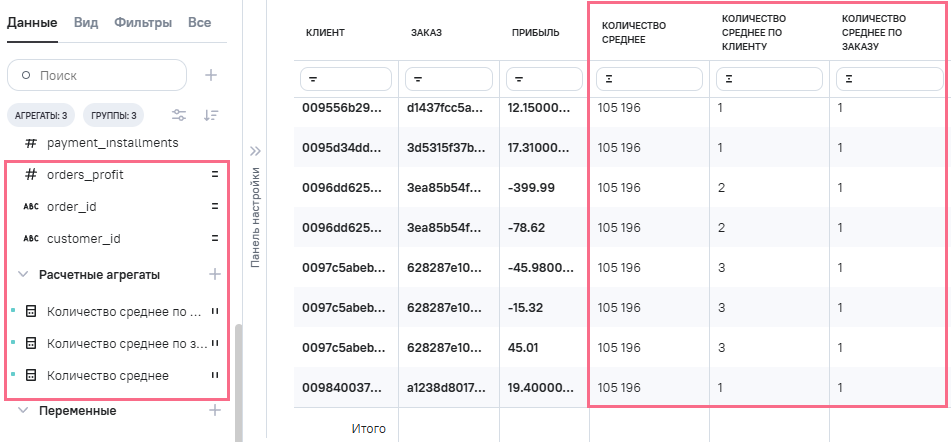This screenshot has width=951, height=442.
Task: Click into the Поиск search field
Action: [x=100, y=75]
